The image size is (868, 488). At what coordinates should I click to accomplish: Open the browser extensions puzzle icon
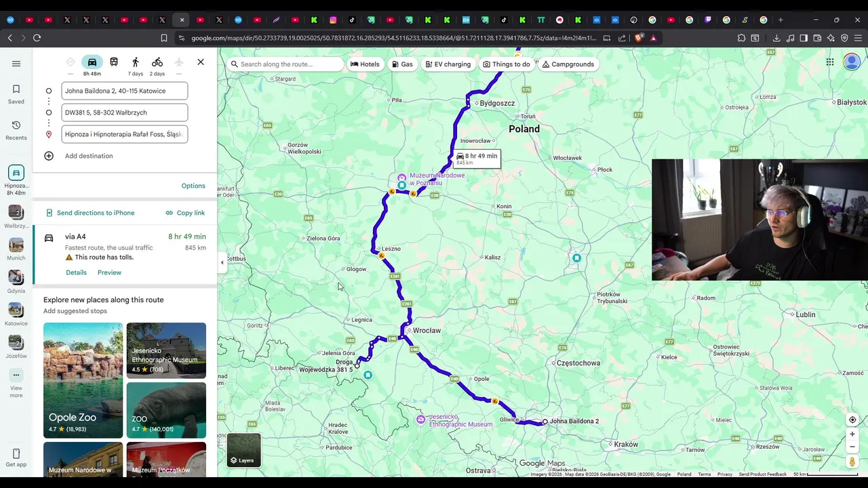[x=741, y=38]
